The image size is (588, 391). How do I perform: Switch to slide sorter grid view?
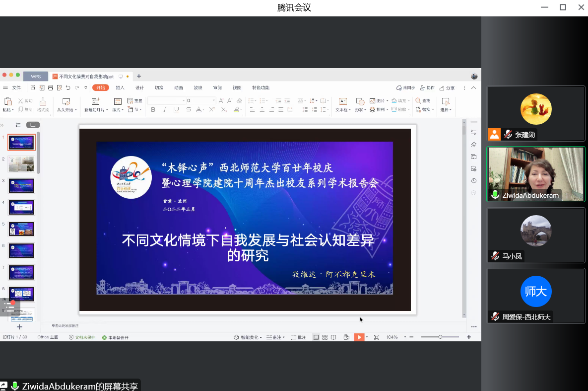coord(325,337)
